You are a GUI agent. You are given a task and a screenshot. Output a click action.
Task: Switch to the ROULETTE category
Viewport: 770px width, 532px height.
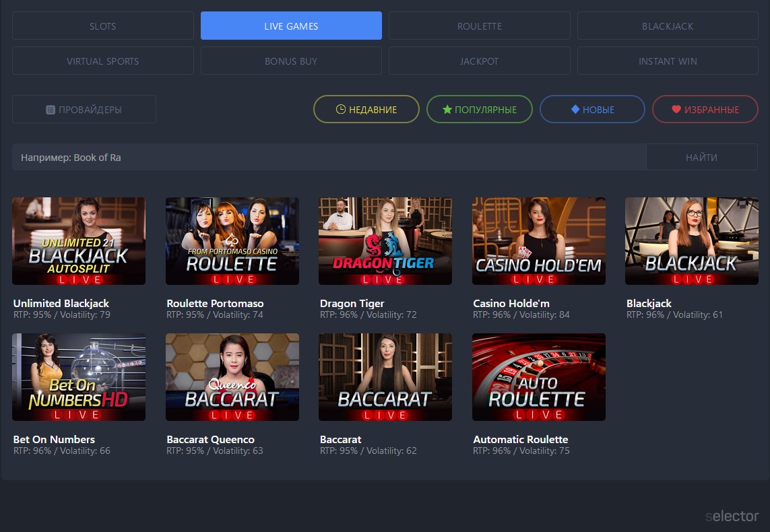tap(479, 26)
